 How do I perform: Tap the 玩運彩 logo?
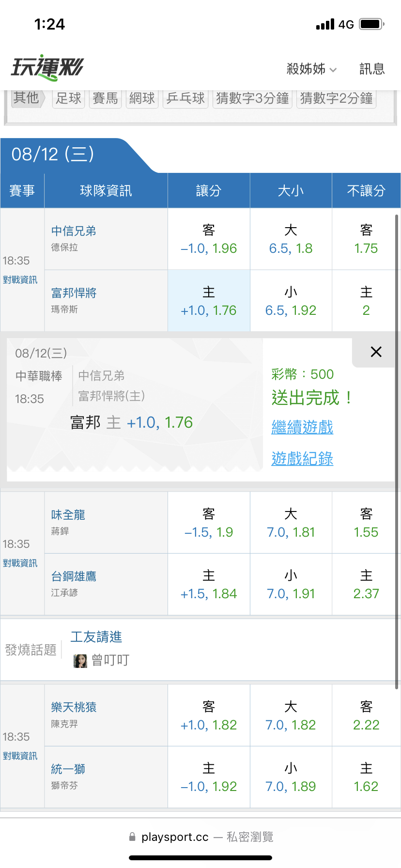point(47,68)
